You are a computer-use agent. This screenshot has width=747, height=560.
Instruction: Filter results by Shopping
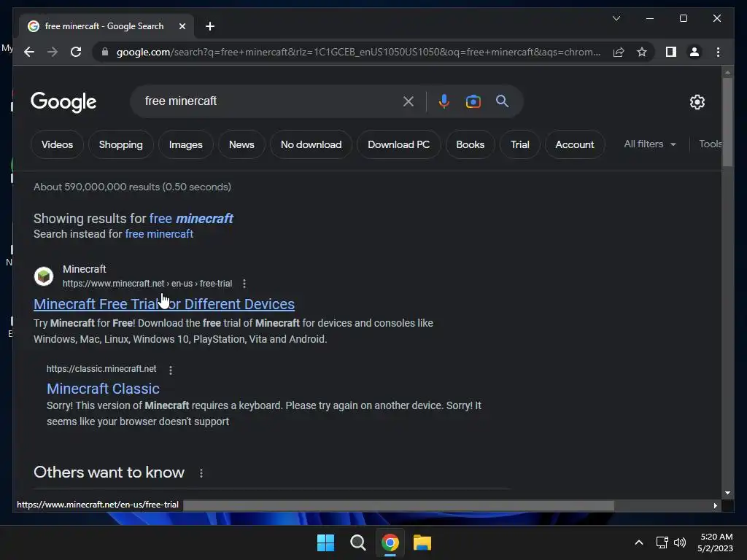(x=120, y=144)
